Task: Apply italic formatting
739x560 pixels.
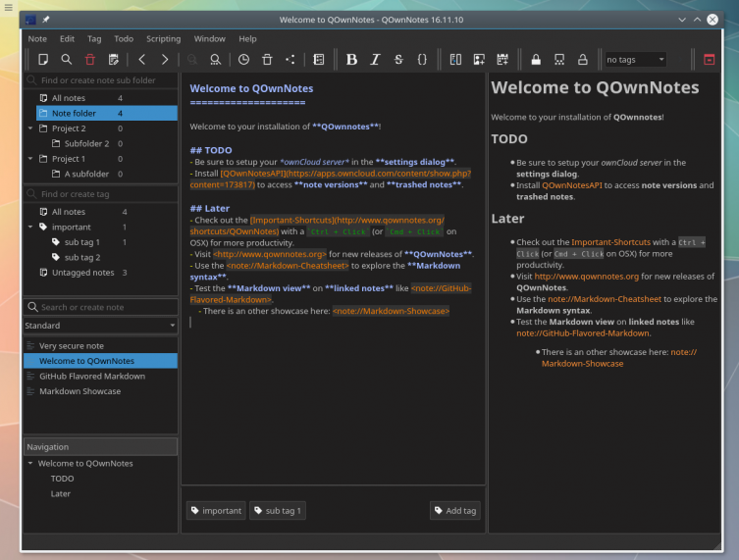Action: [x=375, y=60]
